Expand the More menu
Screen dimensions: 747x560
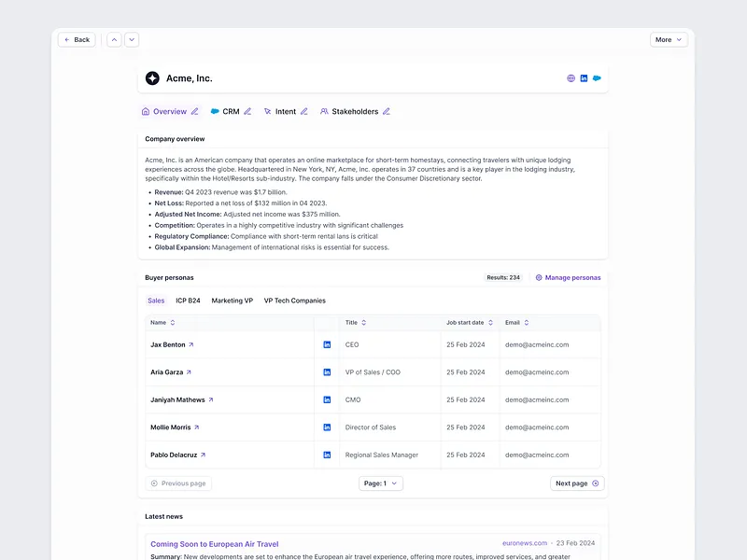[x=669, y=40]
